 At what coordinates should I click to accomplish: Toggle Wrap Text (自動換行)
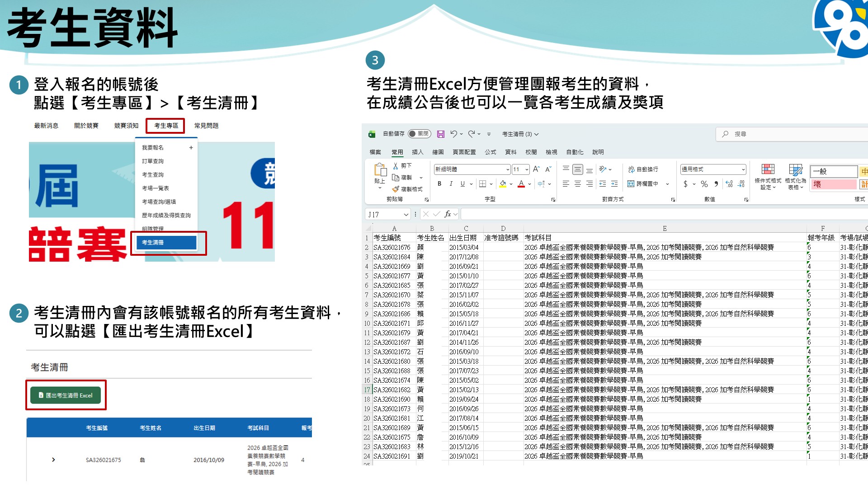click(x=643, y=169)
